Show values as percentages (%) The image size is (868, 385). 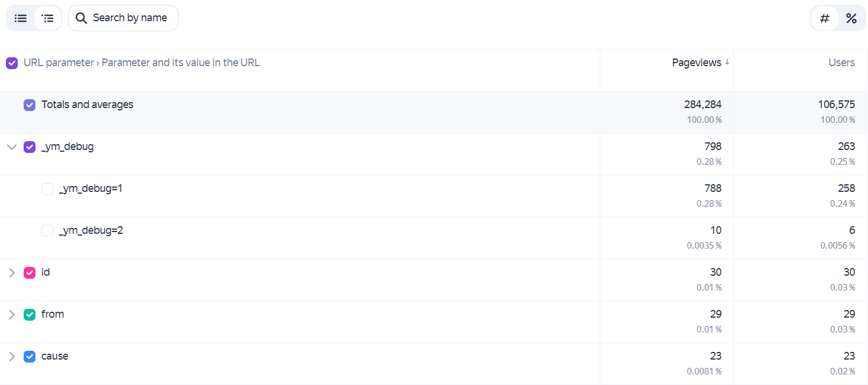click(x=851, y=18)
